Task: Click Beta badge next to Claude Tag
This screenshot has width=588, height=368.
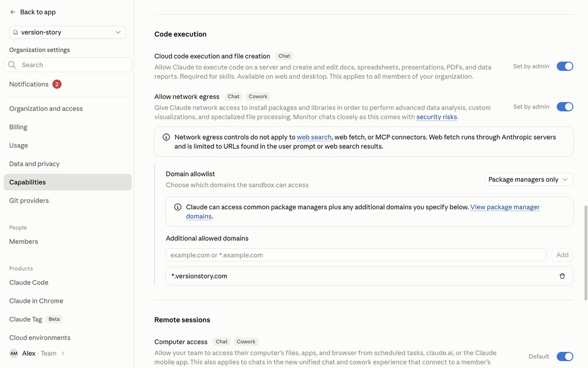Action: coord(54,319)
